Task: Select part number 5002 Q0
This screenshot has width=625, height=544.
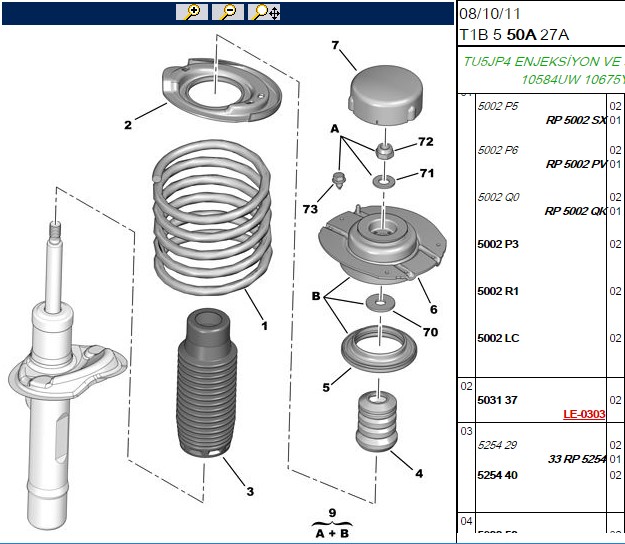Action: click(498, 197)
